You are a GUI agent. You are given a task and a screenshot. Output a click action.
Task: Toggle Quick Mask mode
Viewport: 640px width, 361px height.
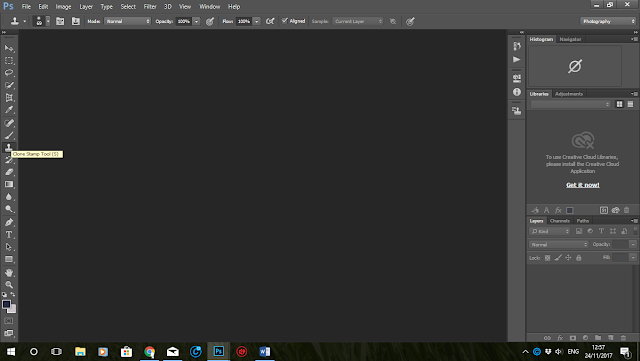(x=9, y=321)
